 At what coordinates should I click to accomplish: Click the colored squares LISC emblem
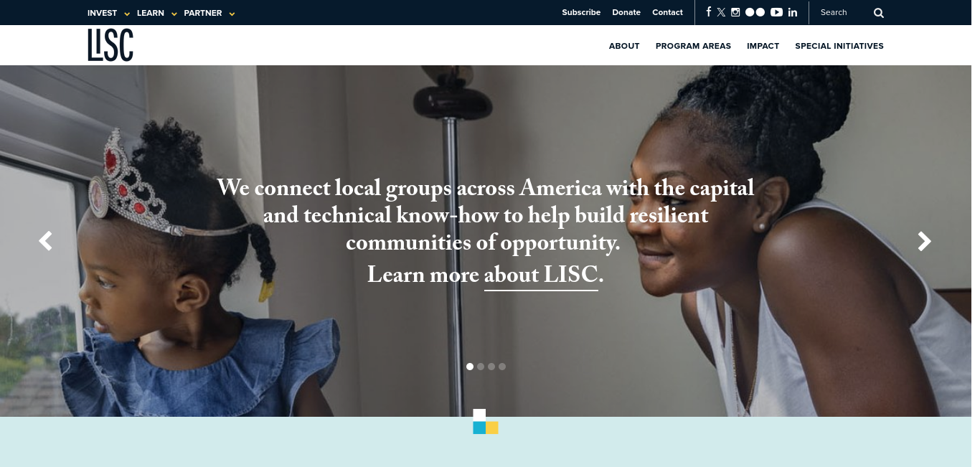click(x=486, y=422)
